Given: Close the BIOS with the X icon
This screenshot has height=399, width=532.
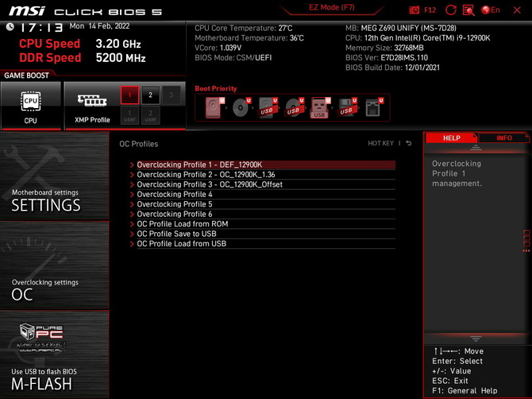Looking at the screenshot, I should [x=517, y=10].
